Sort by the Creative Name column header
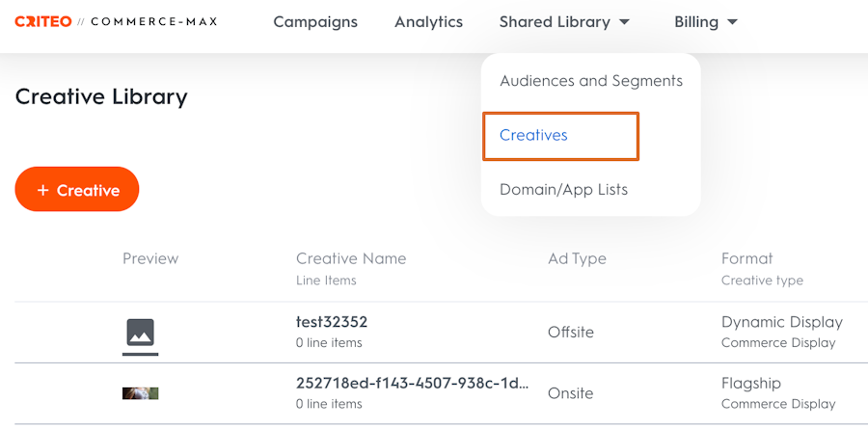The width and height of the screenshot is (868, 428). [x=351, y=258]
